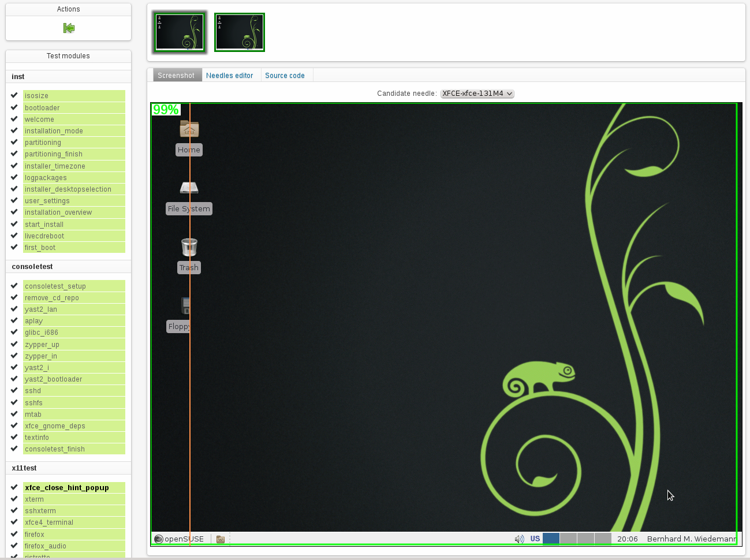The width and height of the screenshot is (750, 560).
Task: Click the checkmark next to isosize
Action: [x=14, y=95]
